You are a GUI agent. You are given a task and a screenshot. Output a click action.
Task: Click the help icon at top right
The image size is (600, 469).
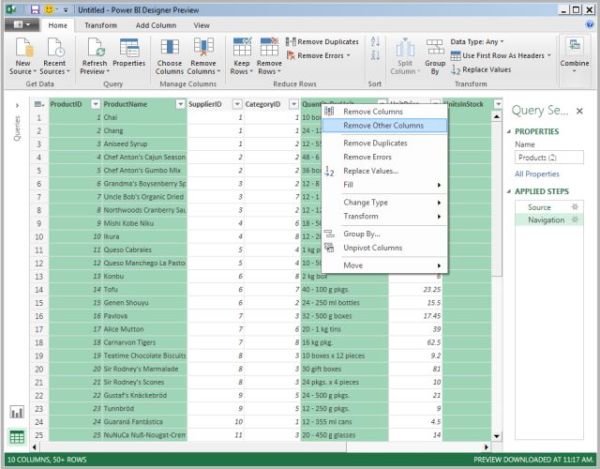(590, 25)
